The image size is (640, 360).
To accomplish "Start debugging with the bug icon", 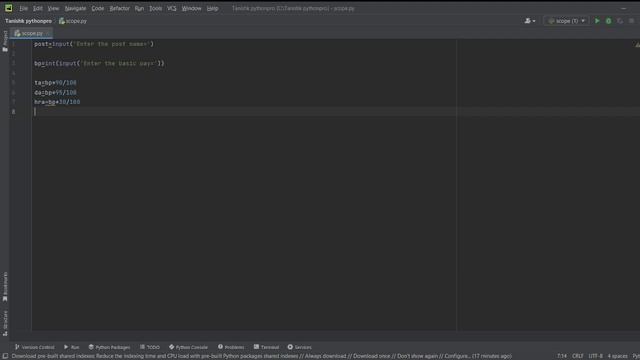I will click(609, 21).
